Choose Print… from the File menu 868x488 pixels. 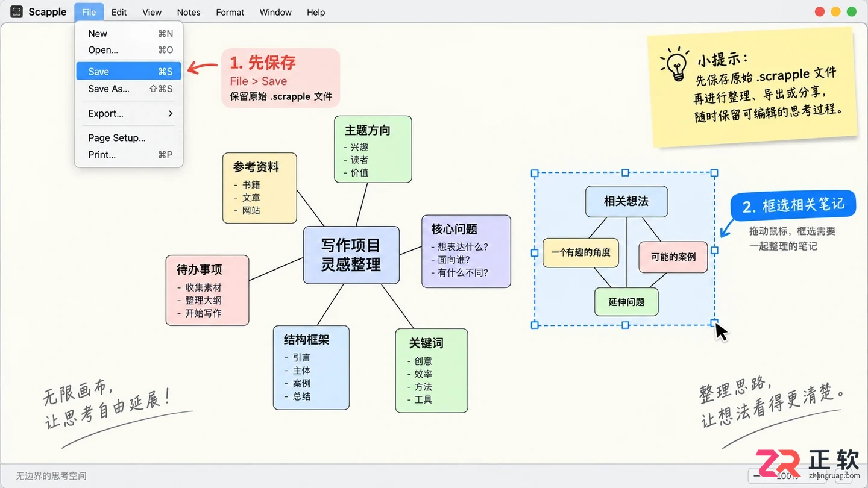point(128,155)
